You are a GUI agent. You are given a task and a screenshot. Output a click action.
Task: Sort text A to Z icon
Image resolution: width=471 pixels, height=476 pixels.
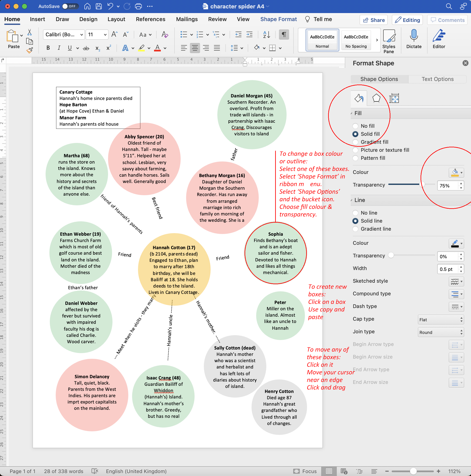click(266, 35)
